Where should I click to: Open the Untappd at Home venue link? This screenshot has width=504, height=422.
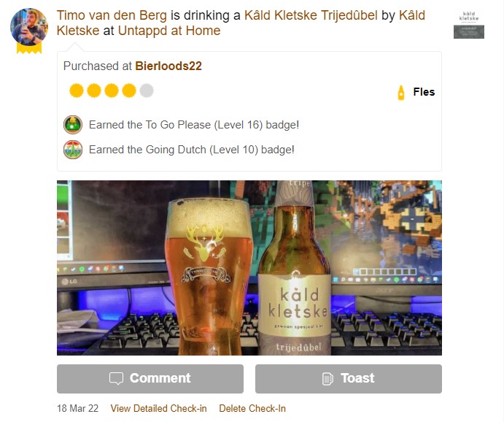(169, 31)
